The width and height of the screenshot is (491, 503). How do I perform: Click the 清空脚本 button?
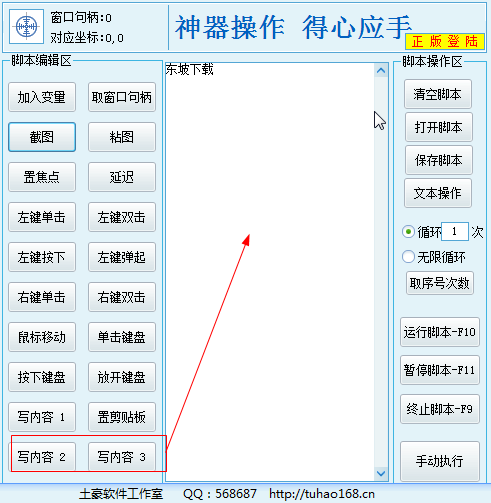click(438, 94)
